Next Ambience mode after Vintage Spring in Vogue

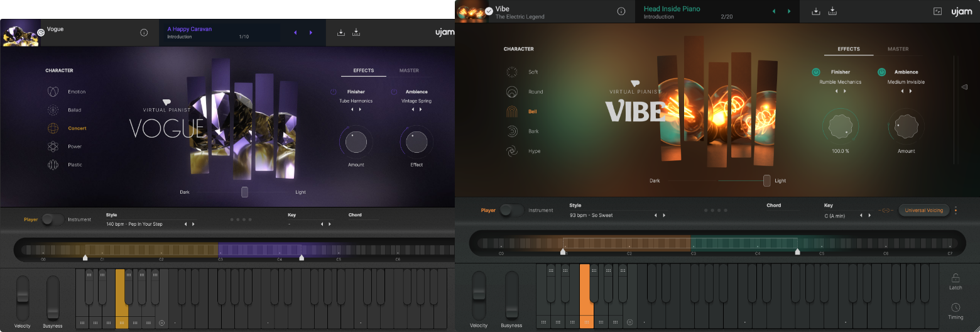tap(421, 109)
